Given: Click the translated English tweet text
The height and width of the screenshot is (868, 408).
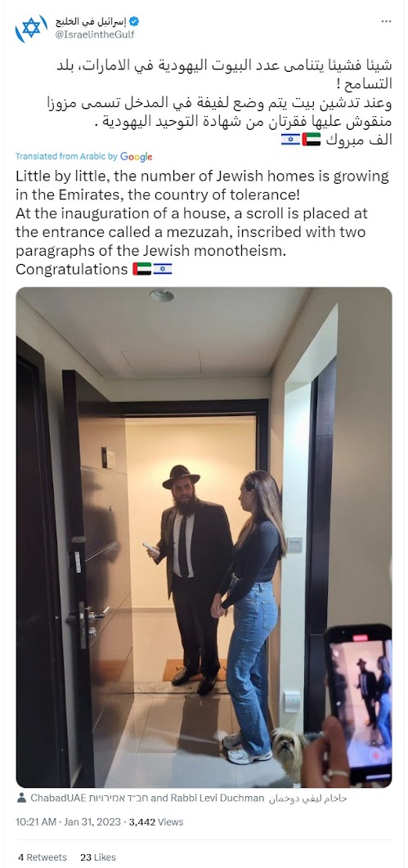Looking at the screenshot, I should (x=203, y=223).
